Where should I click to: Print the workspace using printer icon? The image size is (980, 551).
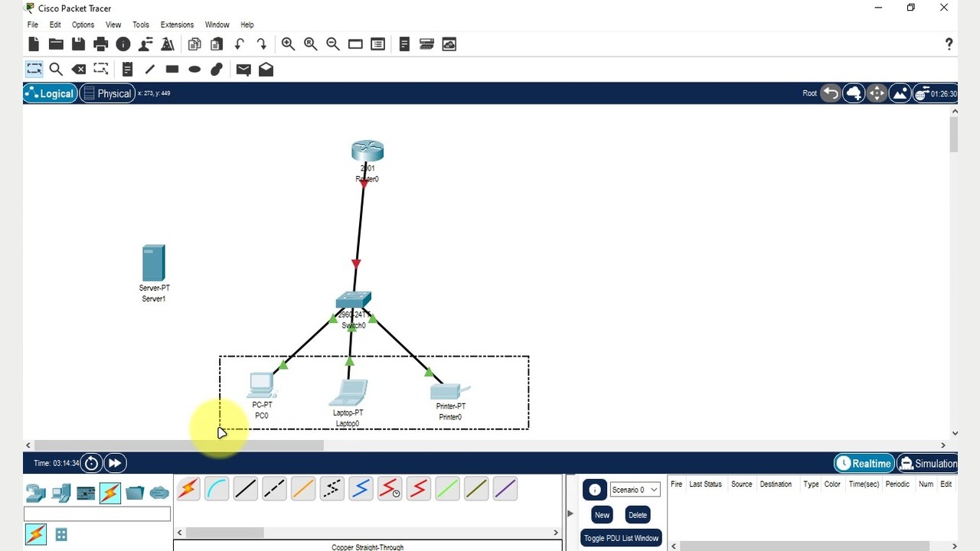[x=100, y=44]
